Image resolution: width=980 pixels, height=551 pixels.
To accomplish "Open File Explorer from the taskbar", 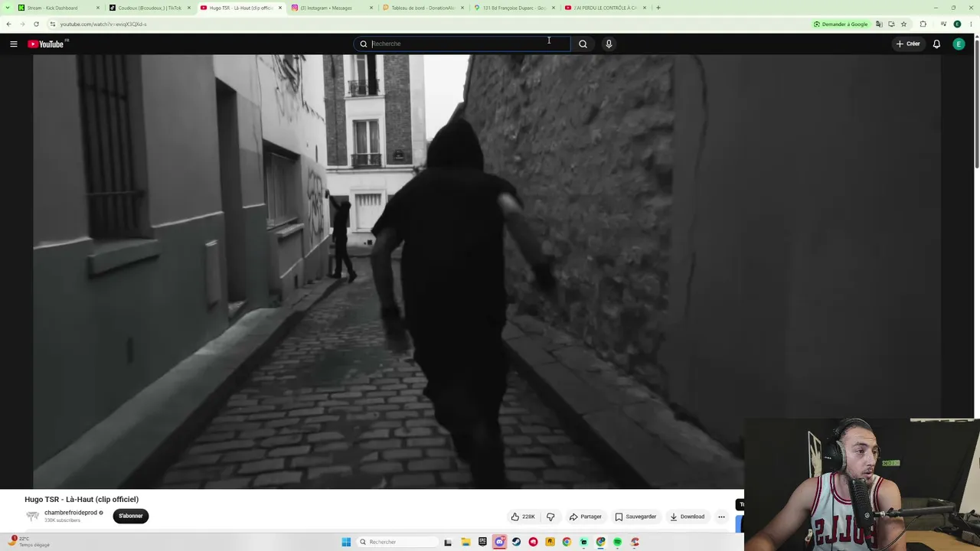I will 465,542.
